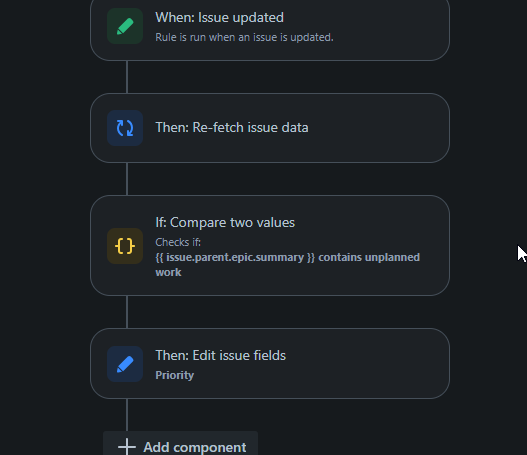Click the issue.parent.epic.summary smart value text
Screen dimensions: 527x455
click(235, 257)
